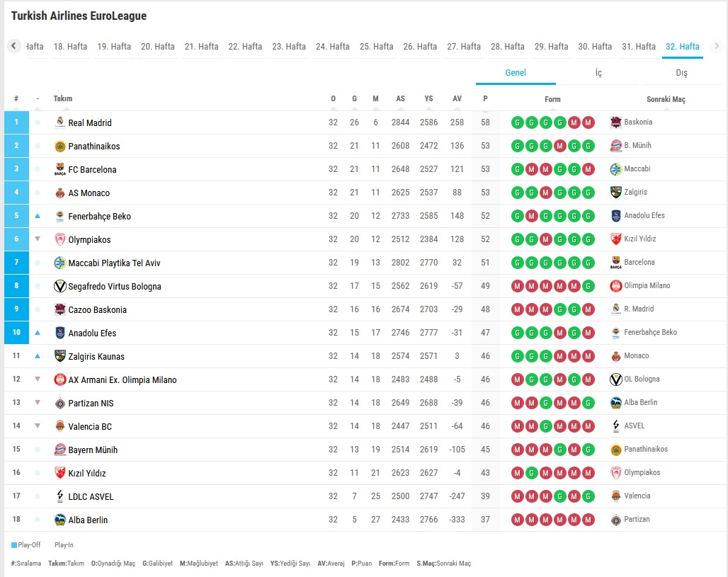Click the Panathinaikos team logo in standings
The image size is (728, 577).
pyautogui.click(x=60, y=147)
